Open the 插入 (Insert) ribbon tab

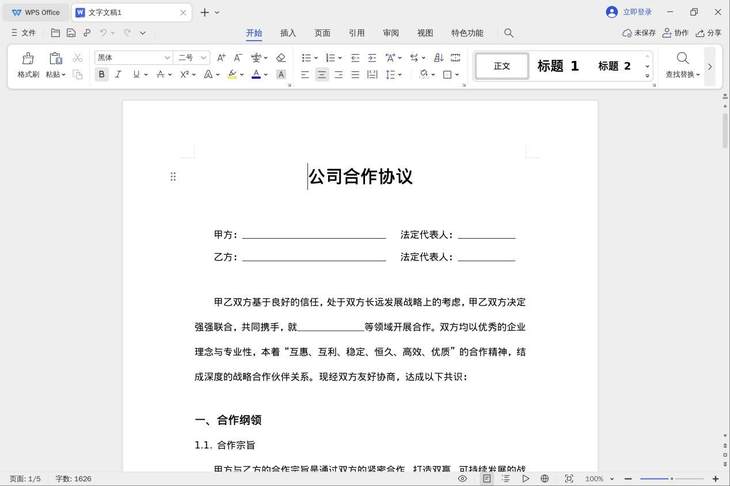click(x=288, y=33)
